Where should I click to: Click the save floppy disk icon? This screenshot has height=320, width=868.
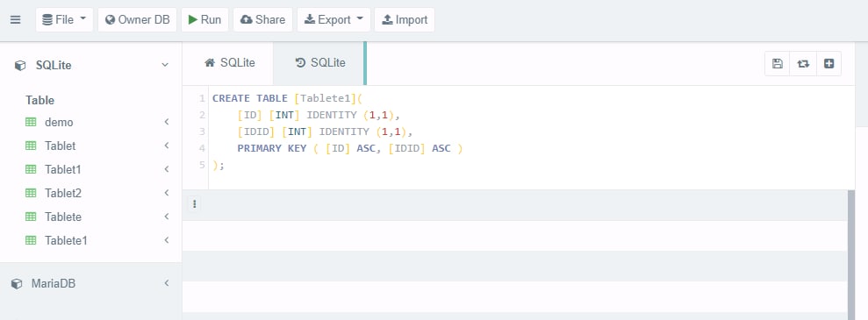(x=778, y=63)
